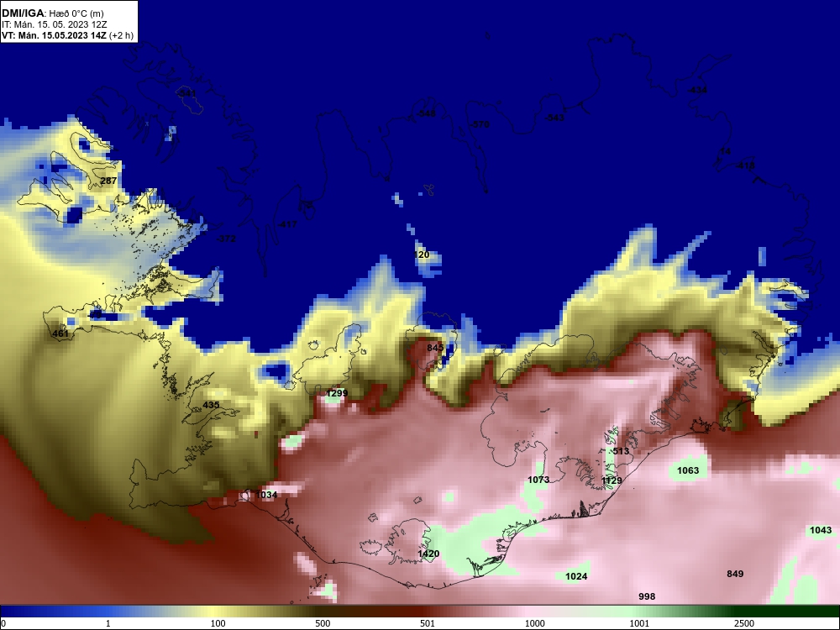
Task: Click the -372 value label
Action: point(225,239)
